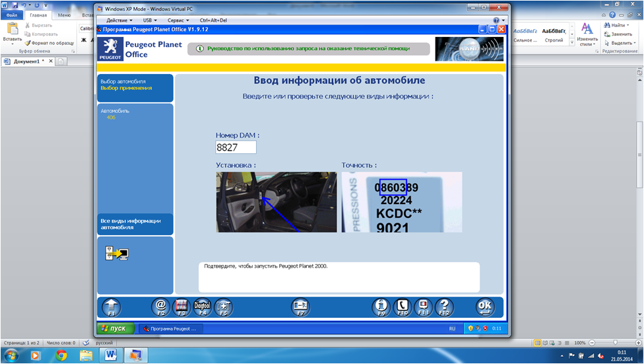The height and width of the screenshot is (364, 644).
Task: Select 'Выбор автомобиля' in the sidebar
Action: click(123, 81)
